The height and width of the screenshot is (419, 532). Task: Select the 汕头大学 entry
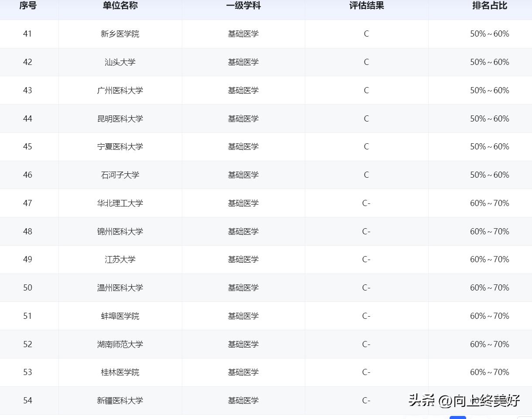pos(120,62)
